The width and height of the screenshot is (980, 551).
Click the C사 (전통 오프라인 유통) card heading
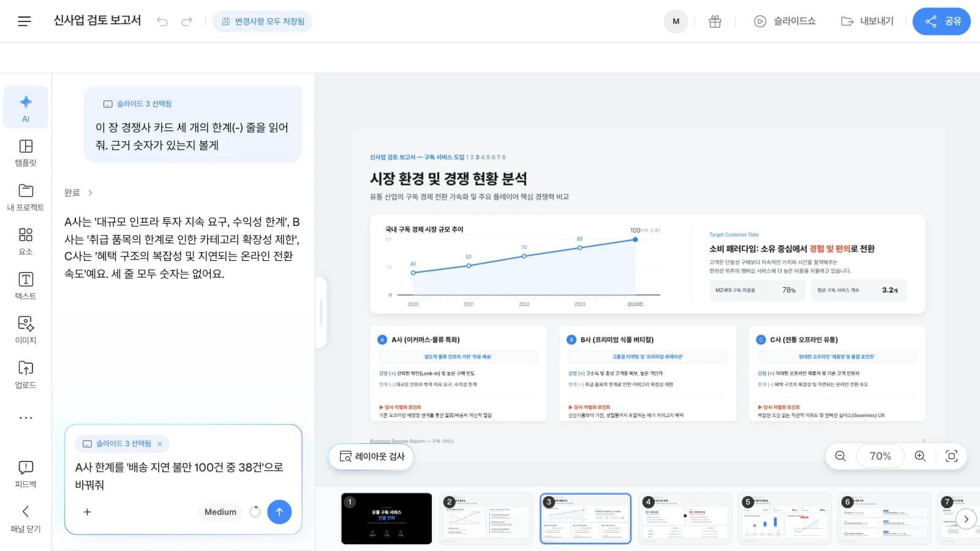point(804,340)
